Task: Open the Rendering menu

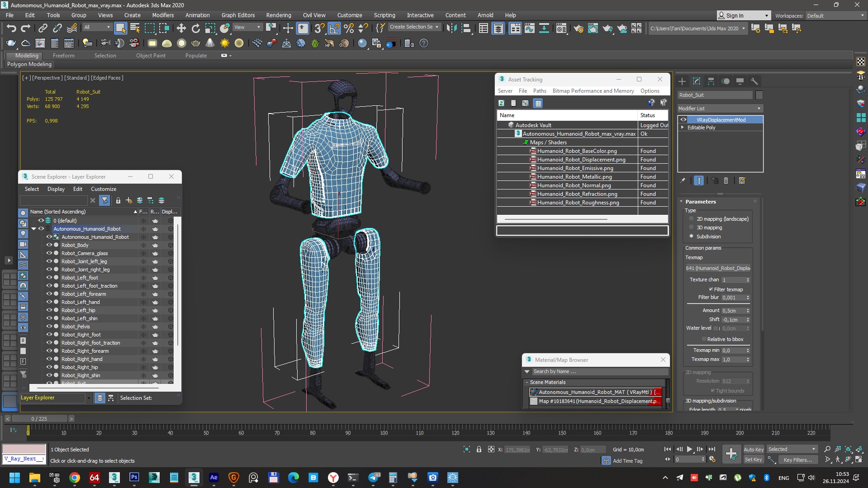Action: point(278,15)
